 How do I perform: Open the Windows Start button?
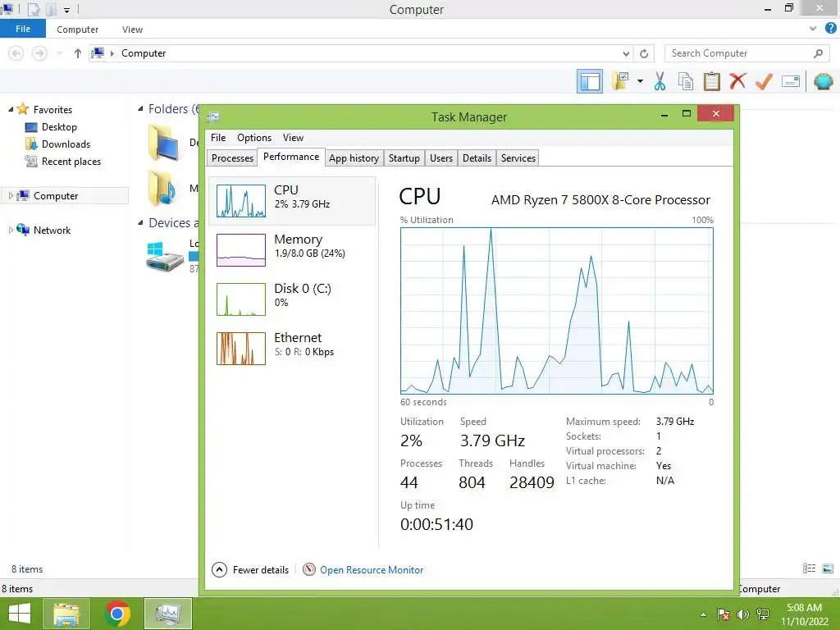(x=20, y=614)
